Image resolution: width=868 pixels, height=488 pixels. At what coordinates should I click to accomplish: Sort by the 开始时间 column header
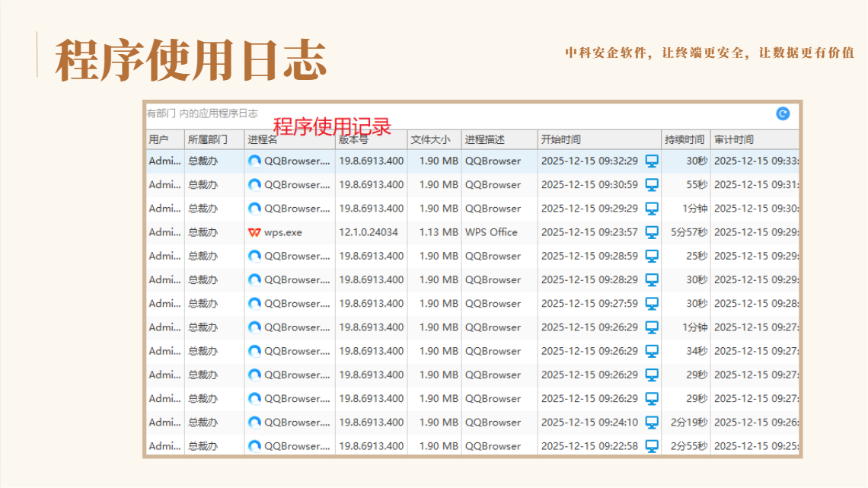pyautogui.click(x=599, y=139)
